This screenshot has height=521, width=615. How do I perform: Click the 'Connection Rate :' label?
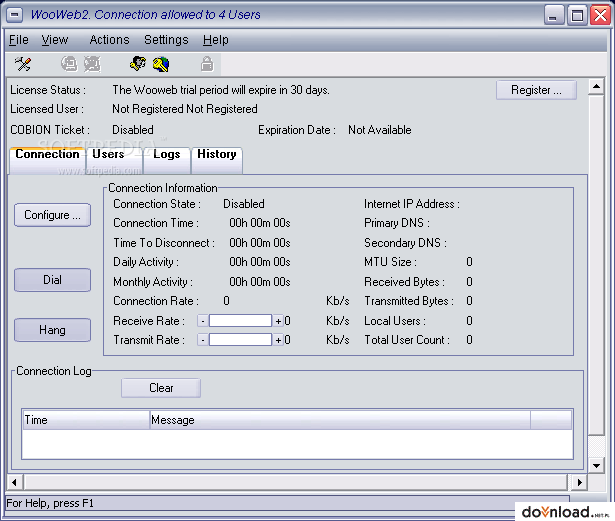(156, 301)
